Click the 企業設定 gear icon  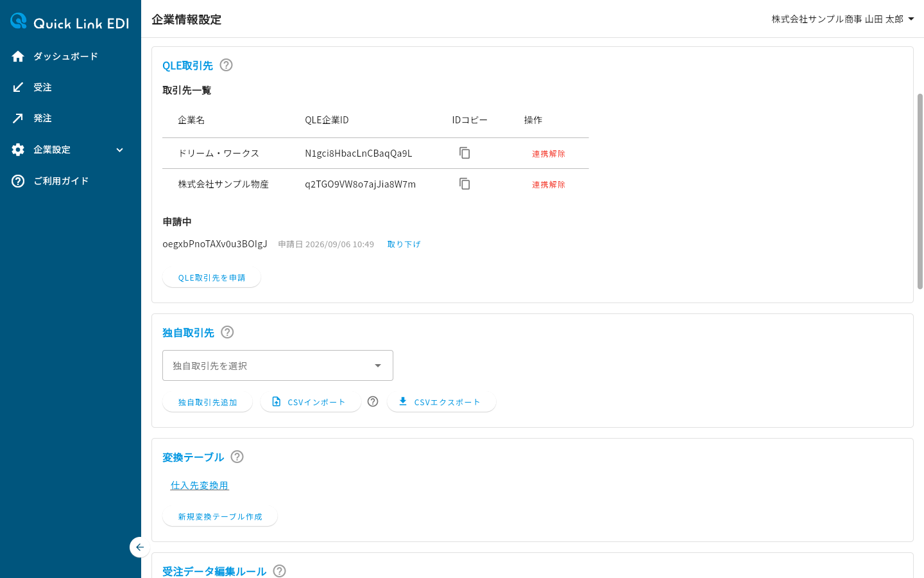click(18, 150)
